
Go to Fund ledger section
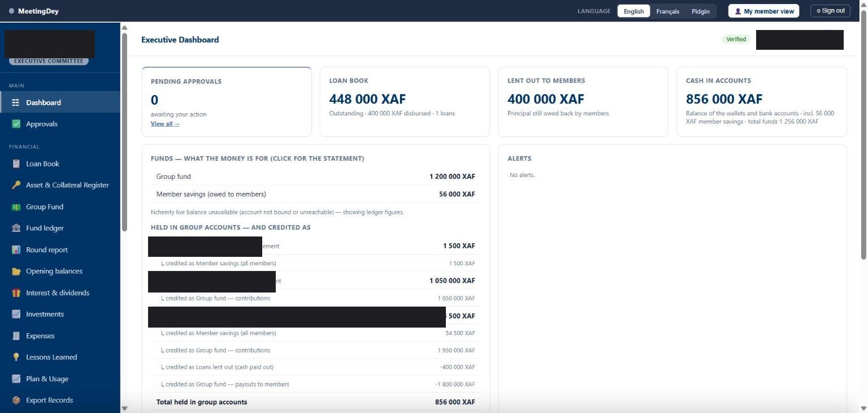pyautogui.click(x=60, y=228)
